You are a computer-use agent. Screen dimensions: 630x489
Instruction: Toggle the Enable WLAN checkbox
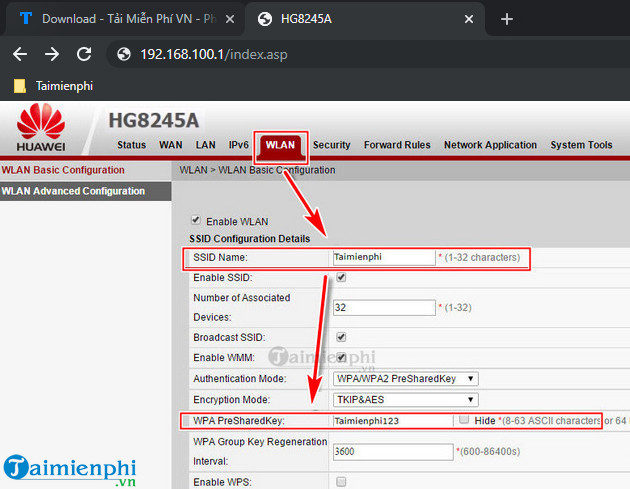[x=196, y=220]
